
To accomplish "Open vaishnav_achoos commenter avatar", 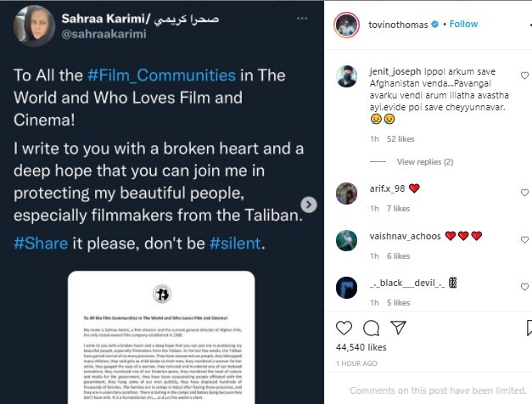I will click(348, 240).
